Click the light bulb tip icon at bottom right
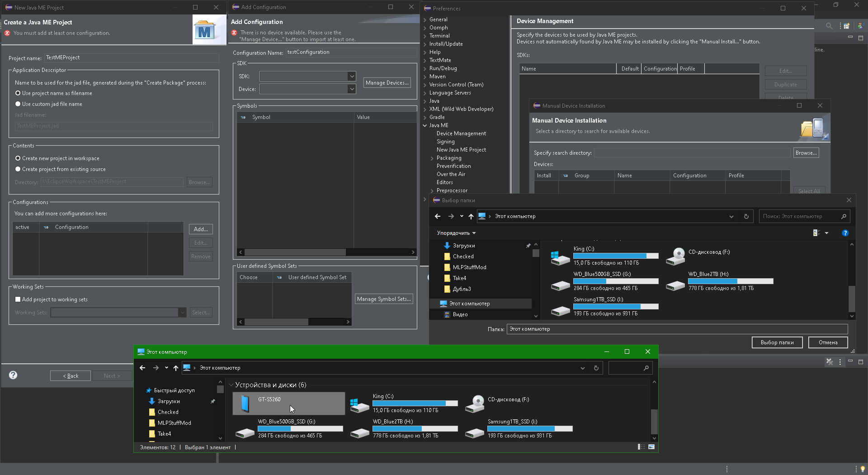Image resolution: width=868 pixels, height=475 pixels. tap(862, 469)
